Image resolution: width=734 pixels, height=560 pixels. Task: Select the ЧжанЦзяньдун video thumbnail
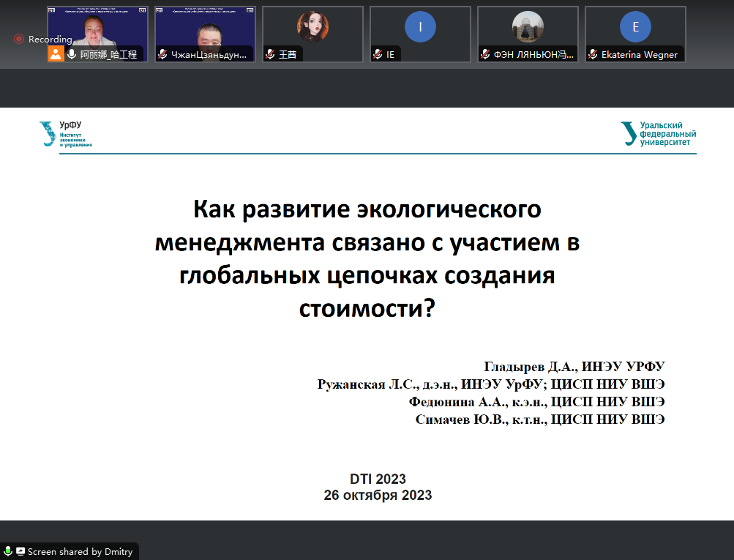[205, 28]
